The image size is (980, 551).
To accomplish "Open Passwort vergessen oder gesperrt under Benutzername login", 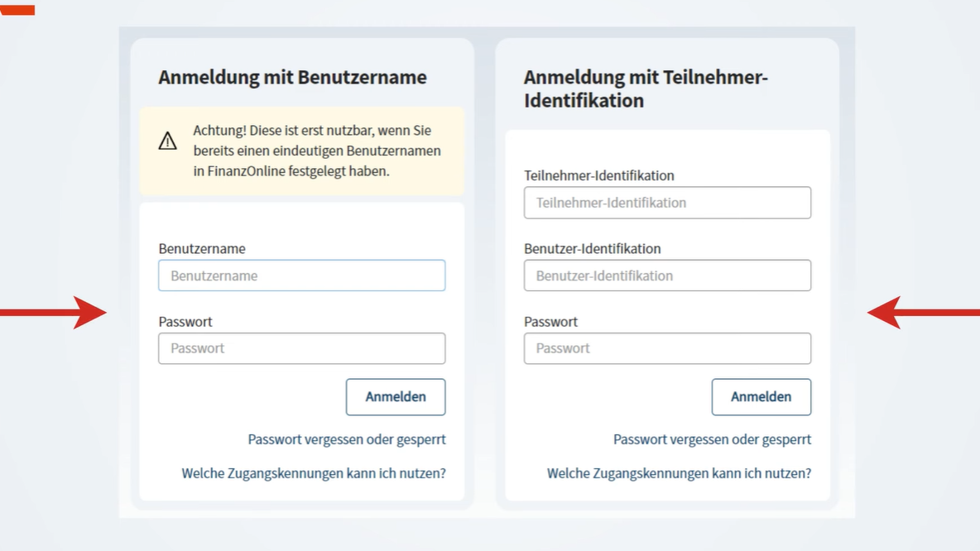I will point(346,439).
